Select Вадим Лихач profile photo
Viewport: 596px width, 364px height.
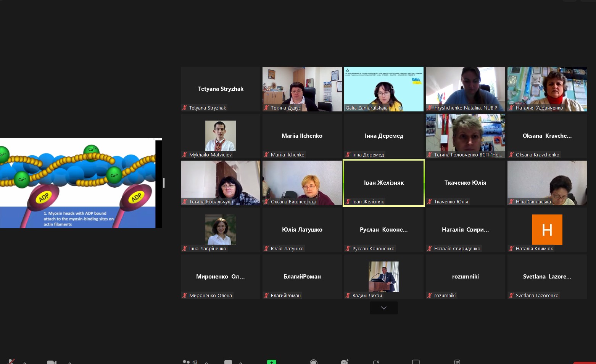[384, 277]
